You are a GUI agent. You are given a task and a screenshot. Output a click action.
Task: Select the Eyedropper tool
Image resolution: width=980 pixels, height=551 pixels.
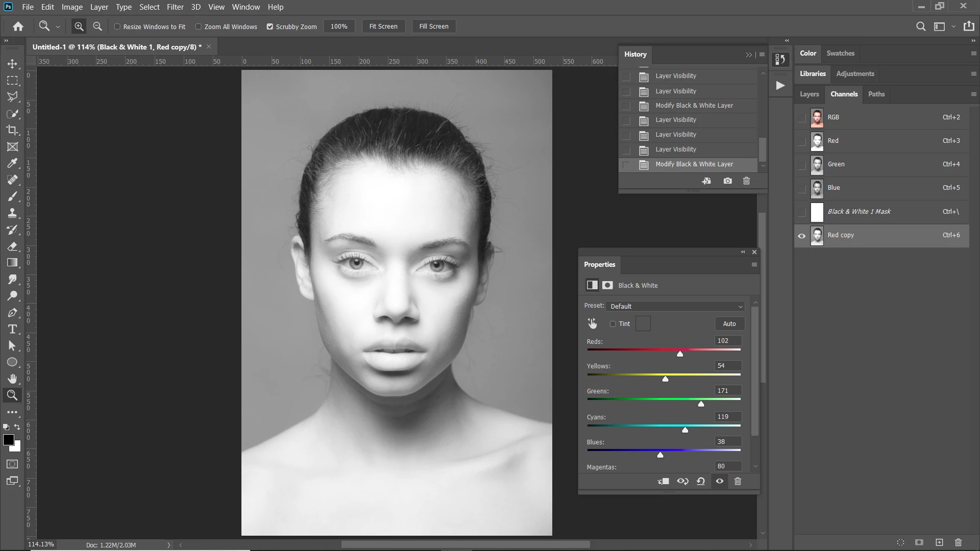pyautogui.click(x=12, y=163)
